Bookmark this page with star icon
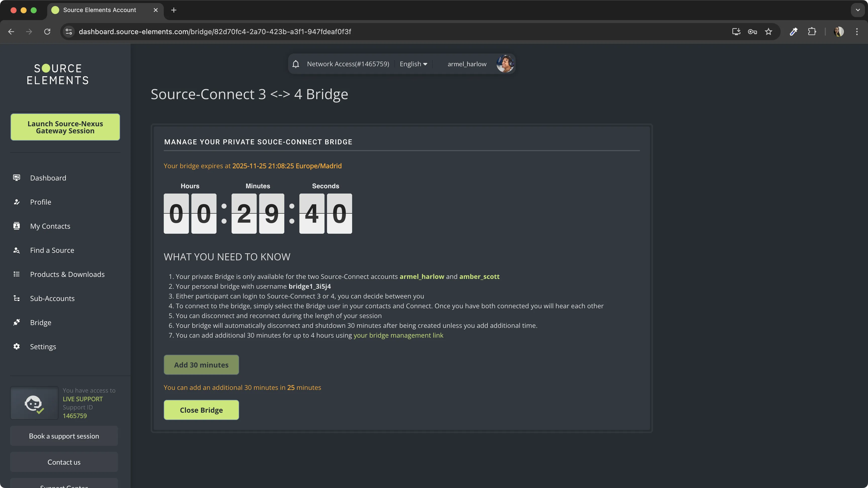 pos(768,32)
